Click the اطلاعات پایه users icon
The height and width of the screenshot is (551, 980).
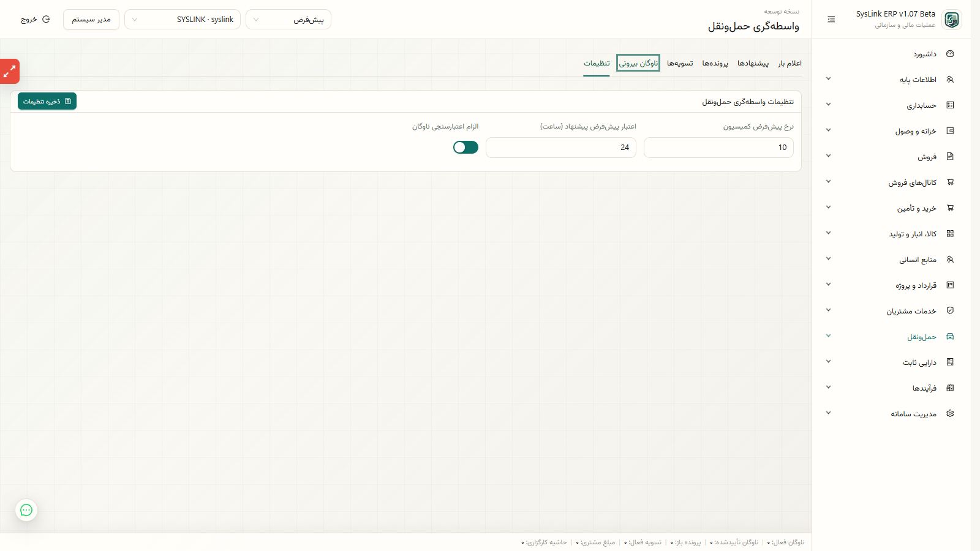(950, 80)
